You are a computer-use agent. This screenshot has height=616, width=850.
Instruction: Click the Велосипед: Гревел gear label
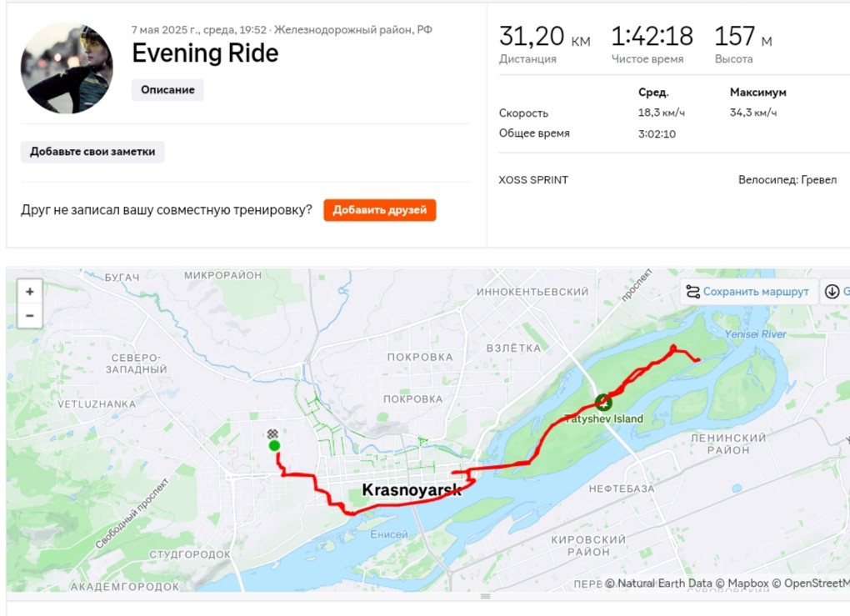coord(787,180)
